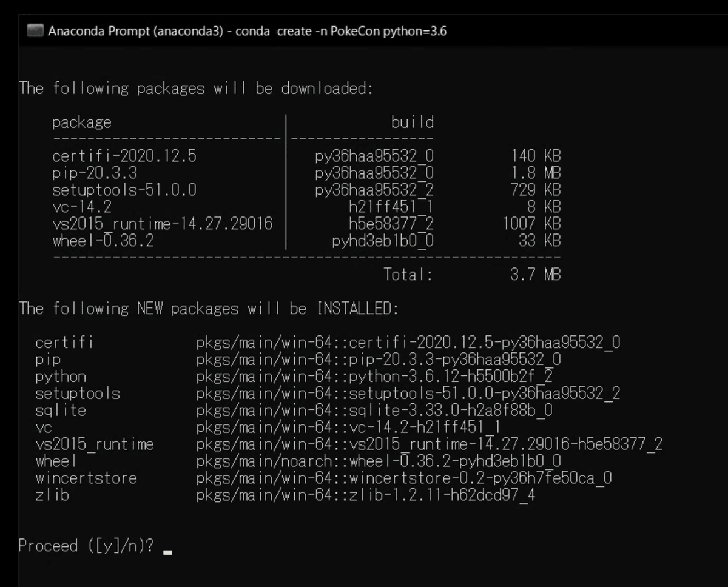This screenshot has height=587, width=728.
Task: Click the '140 KB' size value
Action: (536, 156)
